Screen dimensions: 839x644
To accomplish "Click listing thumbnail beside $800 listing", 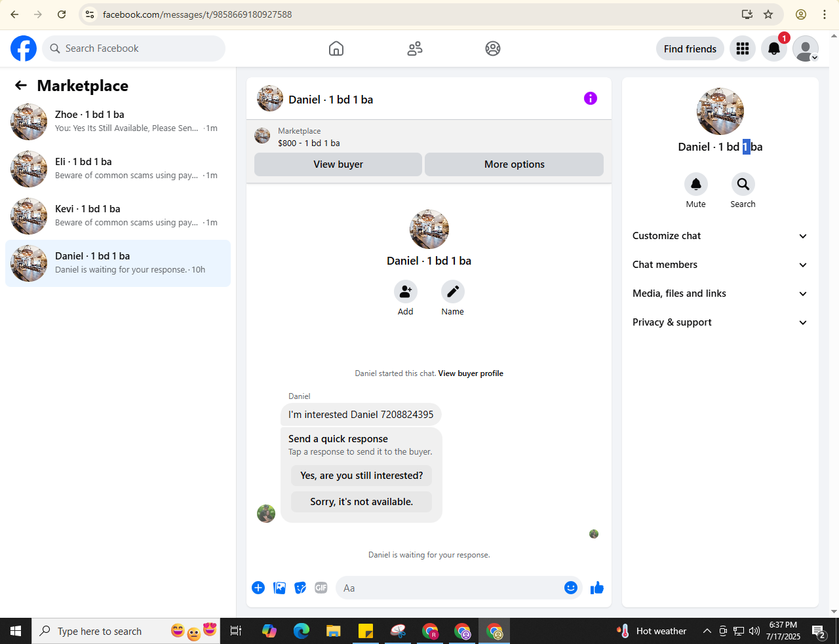I will click(262, 136).
